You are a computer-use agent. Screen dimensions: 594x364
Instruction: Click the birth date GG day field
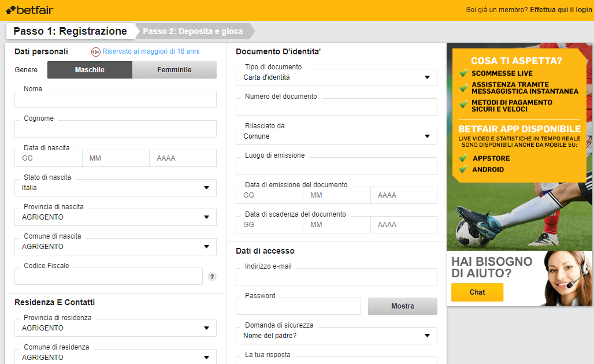[49, 158]
